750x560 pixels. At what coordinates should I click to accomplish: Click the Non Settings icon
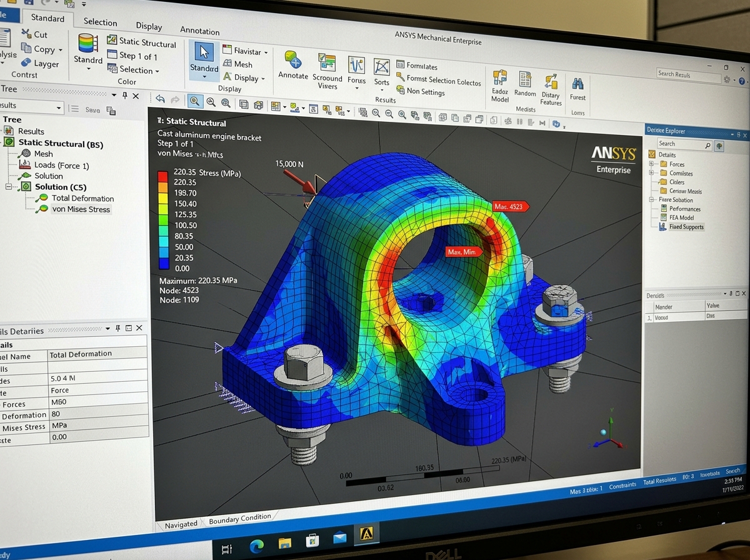pos(401,91)
